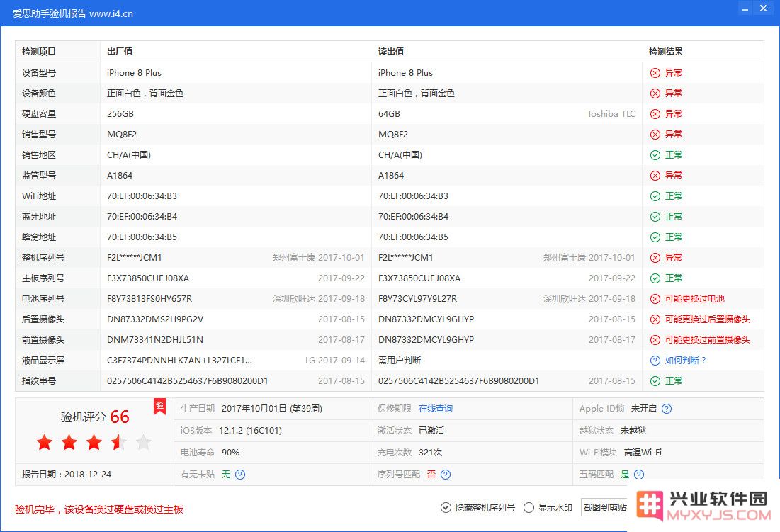
Task: Click the abnormal icon in 设备颜色 row
Action: click(655, 94)
